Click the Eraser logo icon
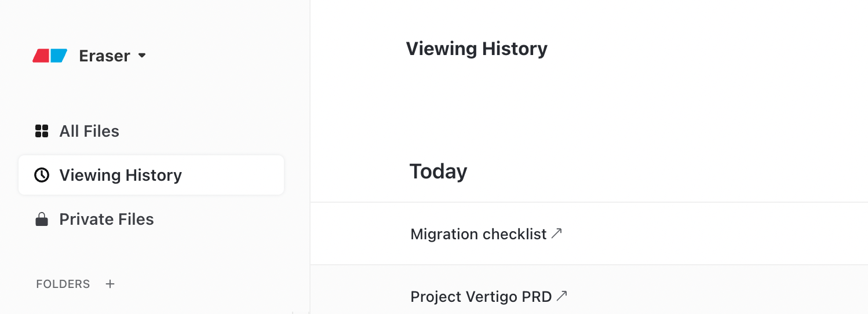 pyautogui.click(x=50, y=56)
